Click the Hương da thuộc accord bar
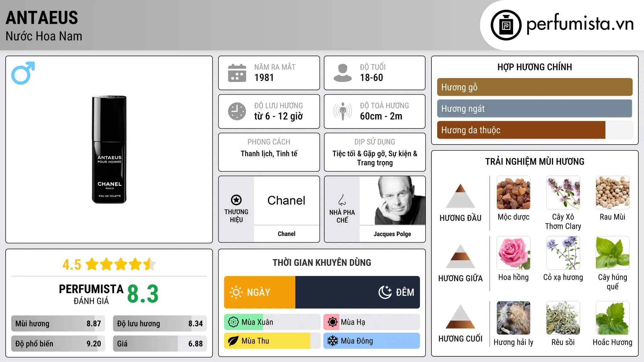The width and height of the screenshot is (644, 362). (535, 130)
